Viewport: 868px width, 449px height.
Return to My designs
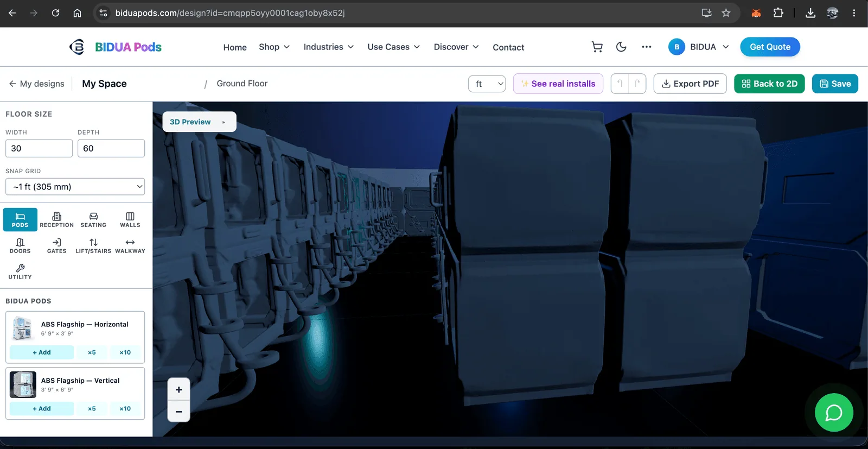(x=37, y=84)
